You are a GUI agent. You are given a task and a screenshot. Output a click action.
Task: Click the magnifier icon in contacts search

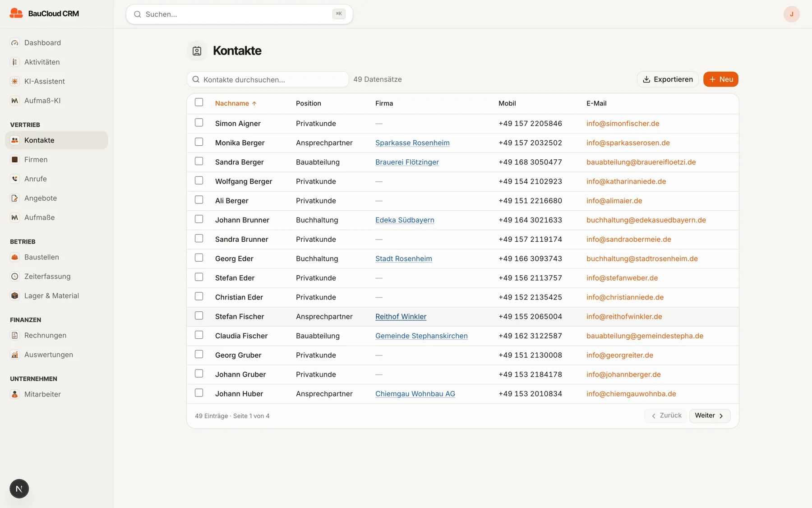196,79
